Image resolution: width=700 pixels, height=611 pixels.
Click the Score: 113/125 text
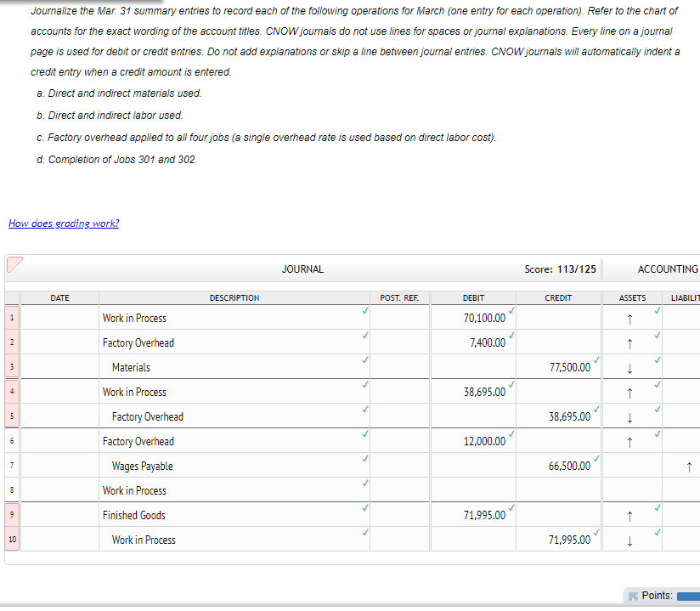(561, 269)
